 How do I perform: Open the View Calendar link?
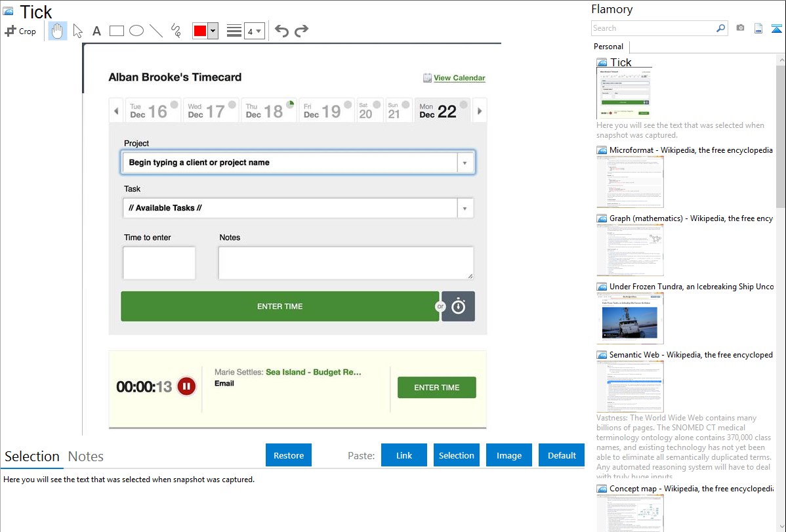pyautogui.click(x=459, y=77)
